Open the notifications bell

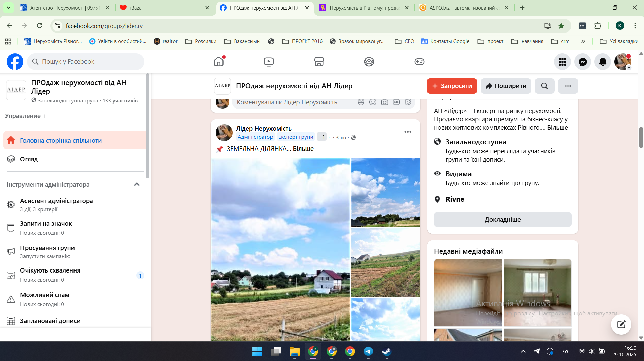click(603, 62)
